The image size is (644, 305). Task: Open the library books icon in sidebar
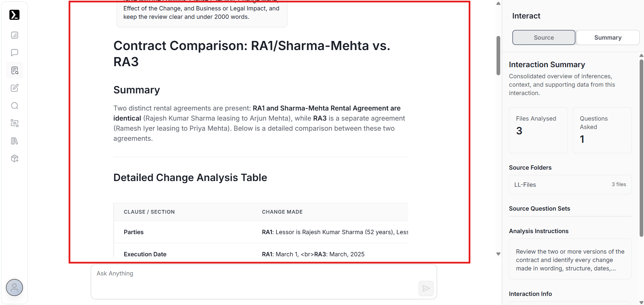point(14,141)
